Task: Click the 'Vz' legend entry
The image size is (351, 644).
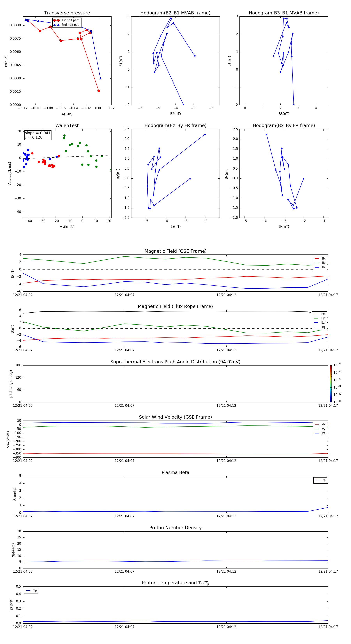Action: [x=320, y=433]
